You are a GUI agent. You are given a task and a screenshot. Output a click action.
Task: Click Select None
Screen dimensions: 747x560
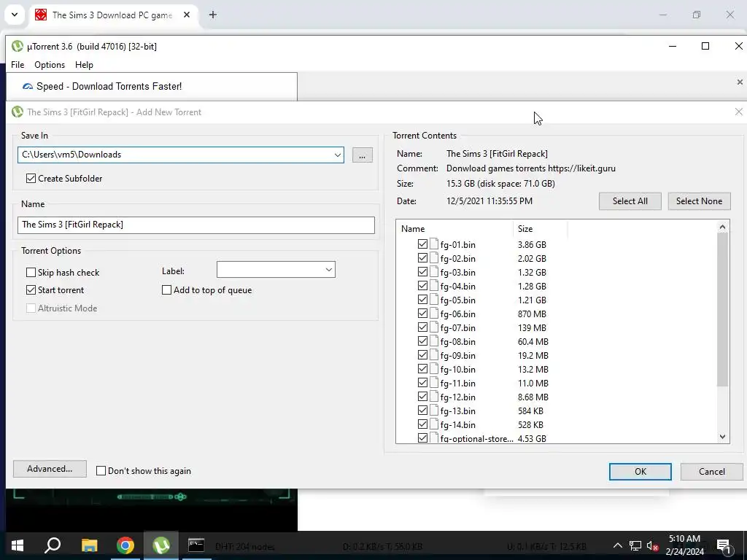[699, 201]
